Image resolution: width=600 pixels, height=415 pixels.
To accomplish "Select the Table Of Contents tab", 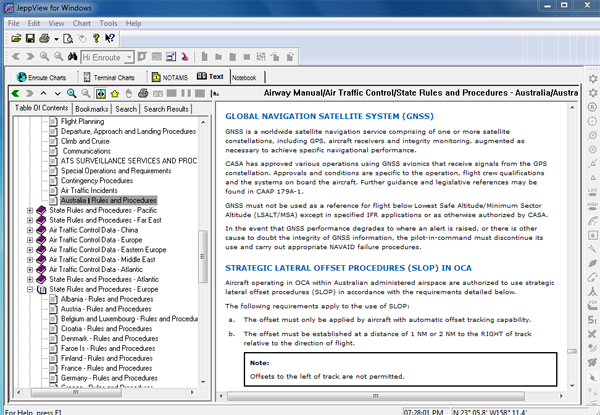I will click(x=41, y=108).
